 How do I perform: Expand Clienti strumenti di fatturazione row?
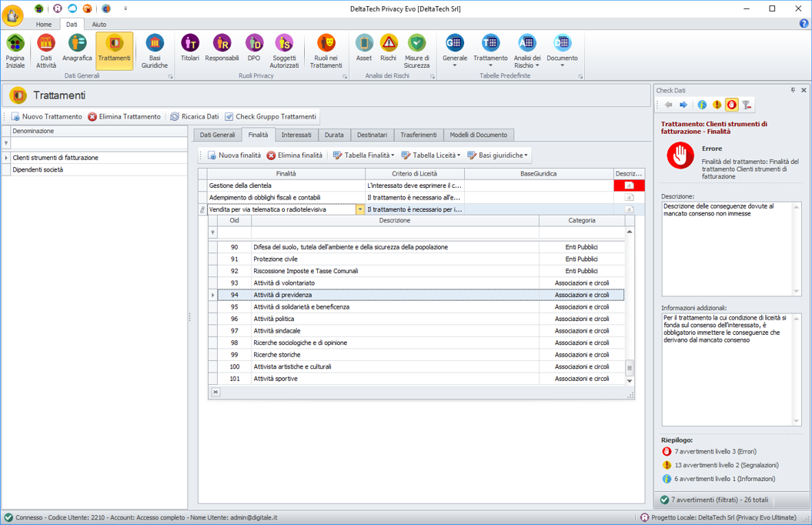6,157
